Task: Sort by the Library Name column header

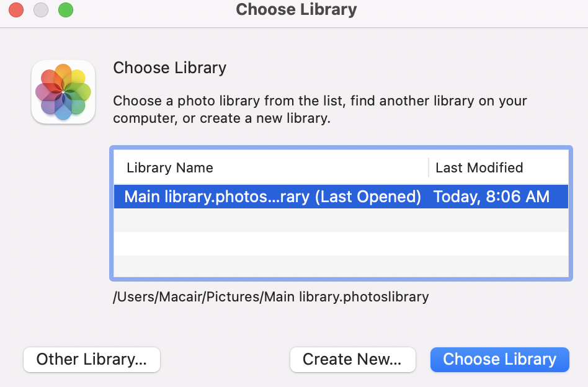Action: (x=170, y=167)
